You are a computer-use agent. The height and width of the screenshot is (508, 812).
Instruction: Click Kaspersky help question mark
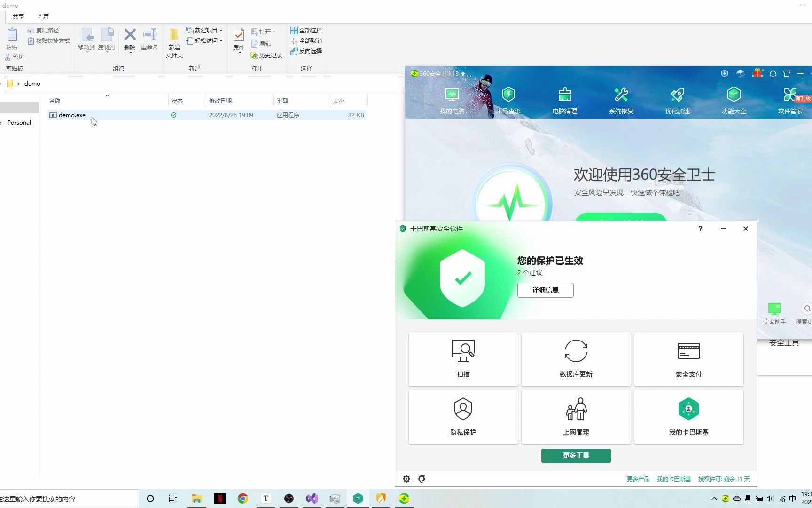click(700, 229)
